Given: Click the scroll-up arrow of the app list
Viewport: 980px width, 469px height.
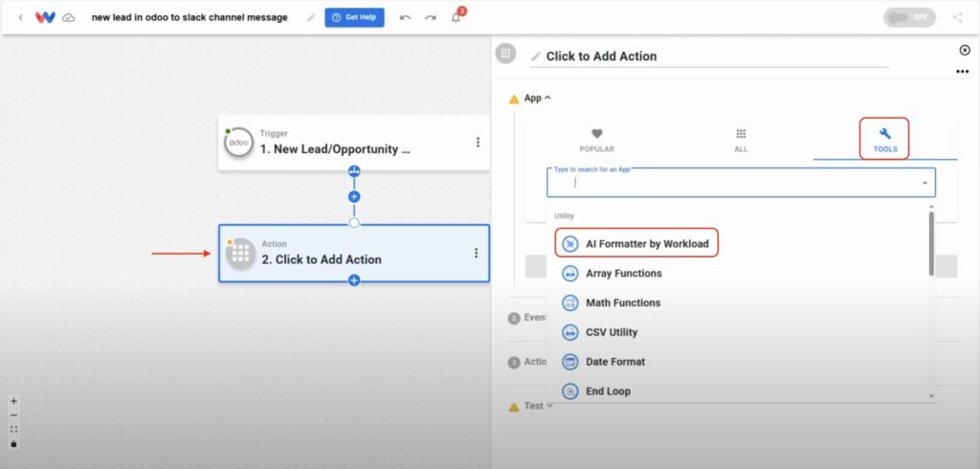Looking at the screenshot, I should (931, 207).
